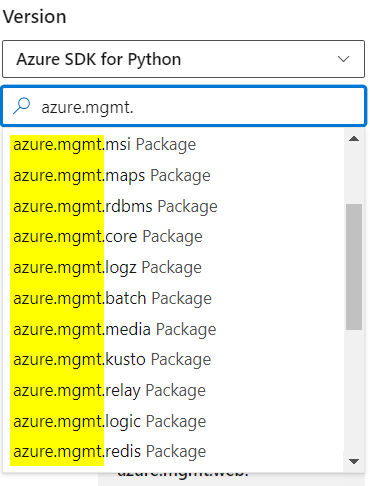
Task: Open the Azure SDK for Python dropdown
Action: (183, 59)
